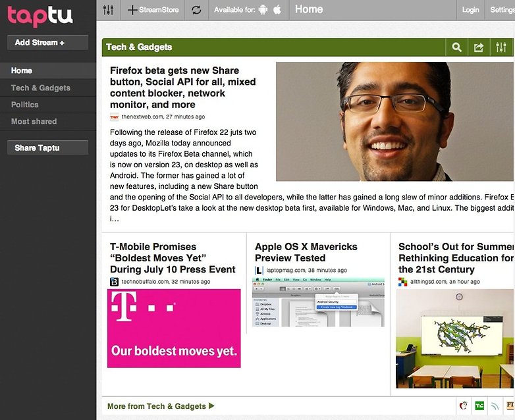The height and width of the screenshot is (420, 515).
Task: Open T-Mobile Boldest Moves Yet headline
Action: [173, 258]
